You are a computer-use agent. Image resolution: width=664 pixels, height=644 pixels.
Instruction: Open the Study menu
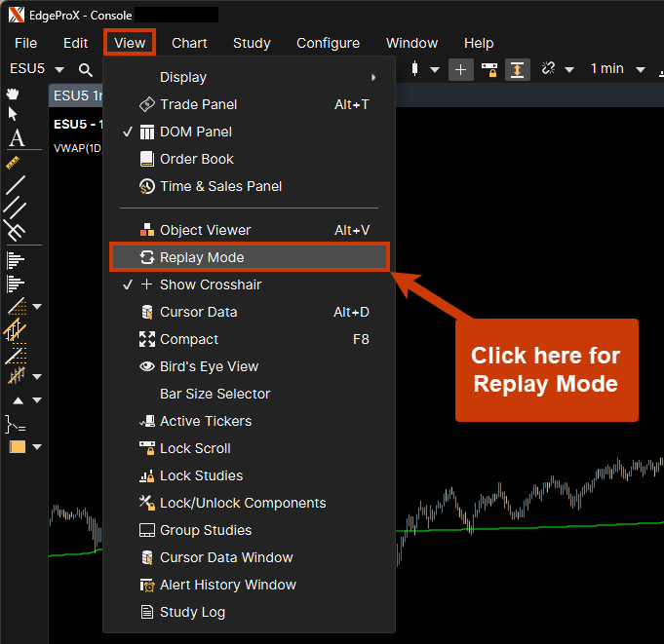(x=252, y=43)
